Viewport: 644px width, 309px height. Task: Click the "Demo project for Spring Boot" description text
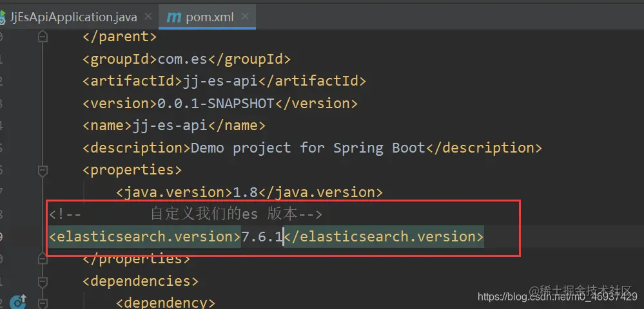click(x=308, y=147)
